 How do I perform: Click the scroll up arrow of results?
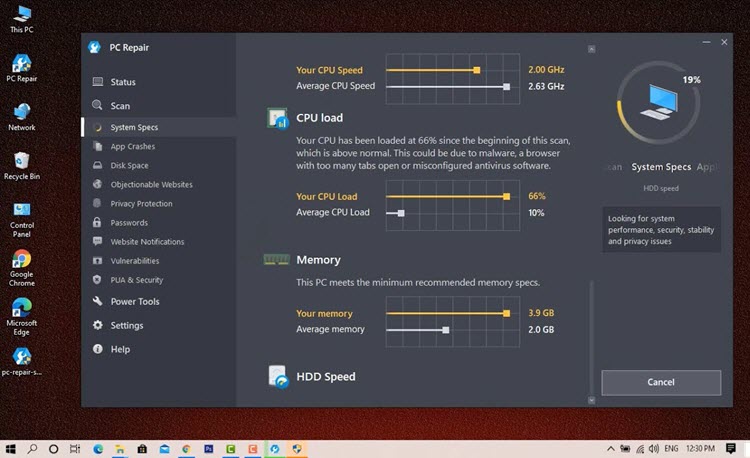(592, 49)
